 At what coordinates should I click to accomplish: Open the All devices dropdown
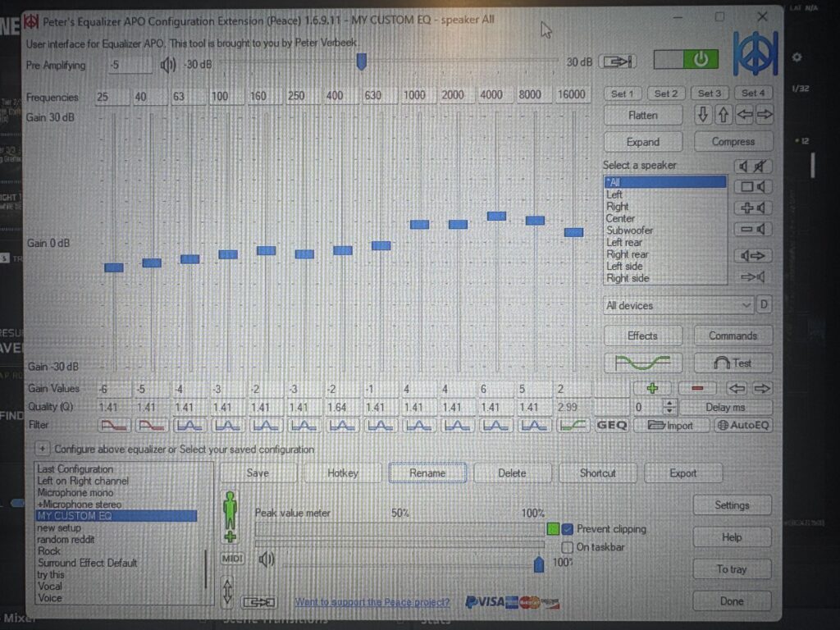coord(678,305)
